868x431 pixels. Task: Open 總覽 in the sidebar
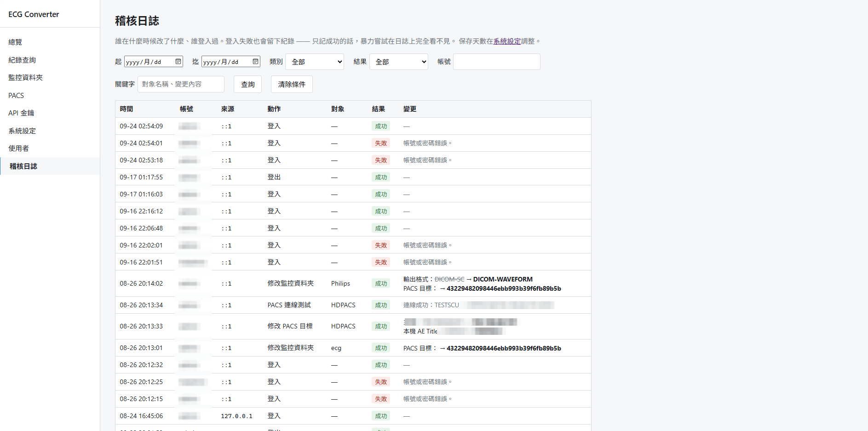pos(50,42)
